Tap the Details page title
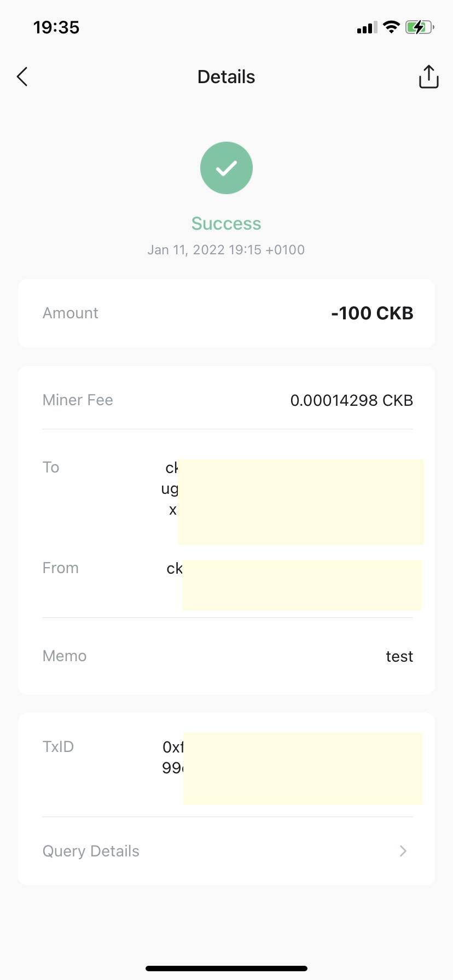Viewport: 453px width, 980px height. (226, 77)
